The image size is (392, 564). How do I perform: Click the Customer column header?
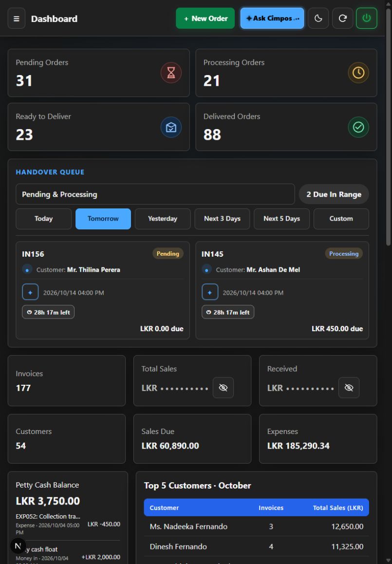tap(165, 508)
